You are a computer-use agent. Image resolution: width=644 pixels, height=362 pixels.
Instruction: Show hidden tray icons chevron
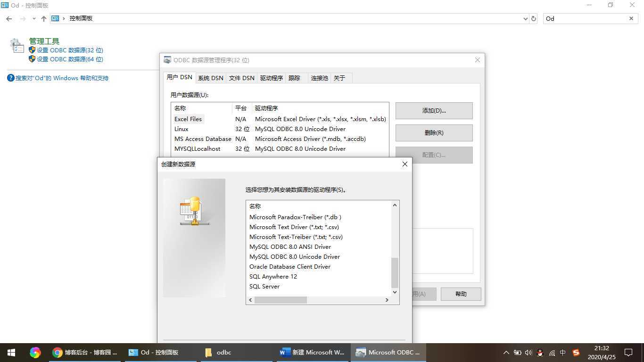click(506, 352)
